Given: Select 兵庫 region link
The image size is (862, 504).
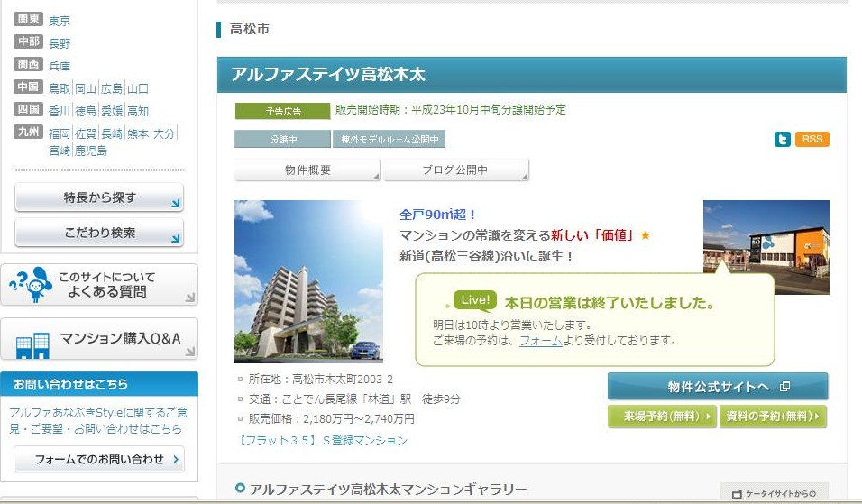Looking at the screenshot, I should [60, 66].
